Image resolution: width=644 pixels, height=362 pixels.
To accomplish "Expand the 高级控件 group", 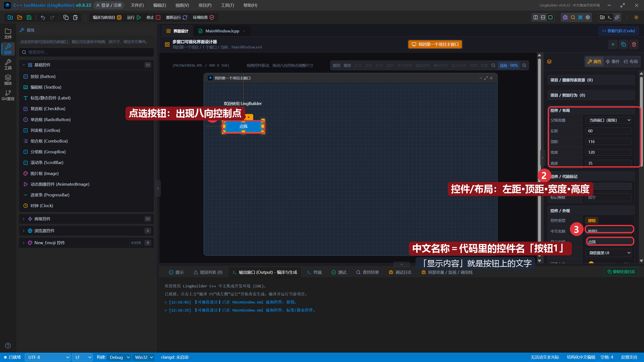I will [x=87, y=219].
